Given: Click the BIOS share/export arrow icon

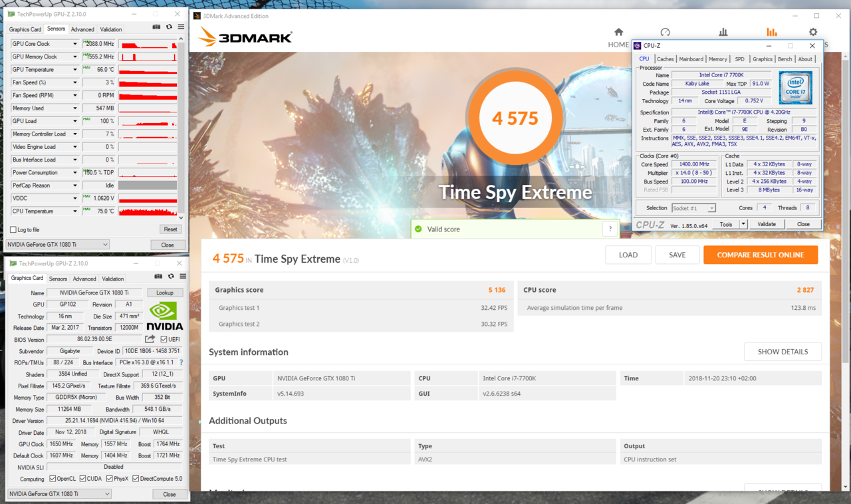Looking at the screenshot, I should click(x=150, y=339).
